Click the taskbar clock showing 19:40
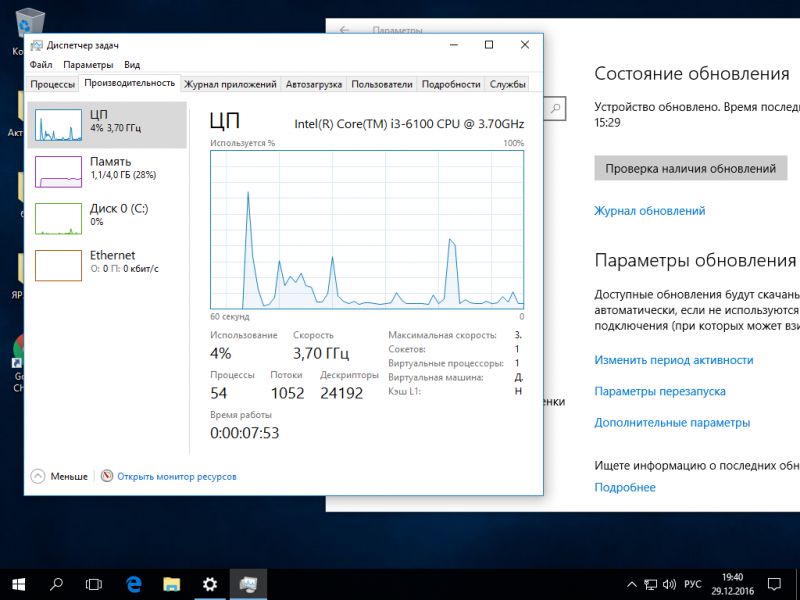 point(733,585)
